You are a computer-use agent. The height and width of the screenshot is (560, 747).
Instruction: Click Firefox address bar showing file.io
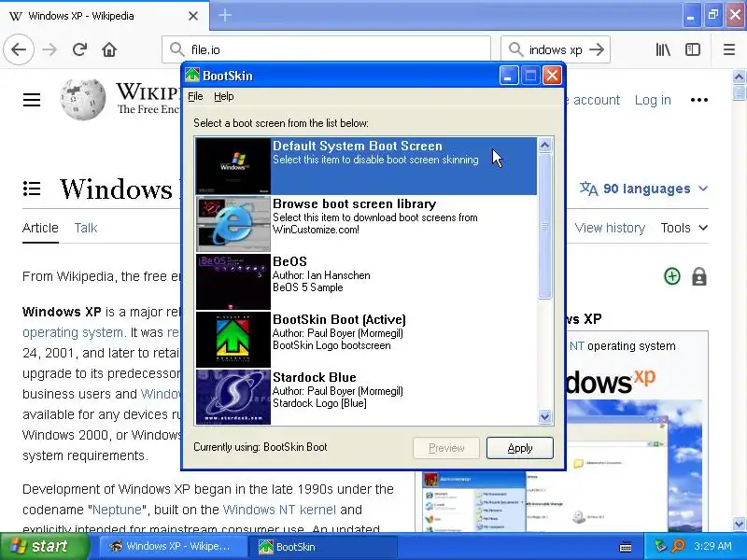326,49
